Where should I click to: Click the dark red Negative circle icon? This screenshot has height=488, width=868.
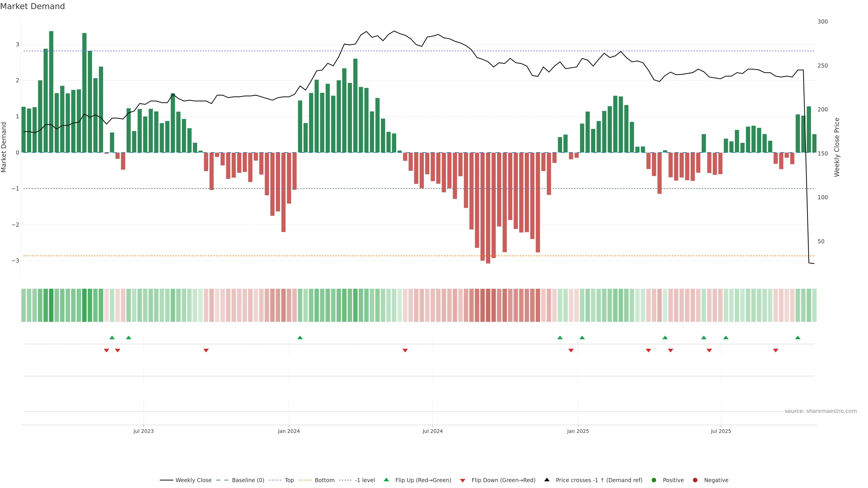(x=695, y=480)
